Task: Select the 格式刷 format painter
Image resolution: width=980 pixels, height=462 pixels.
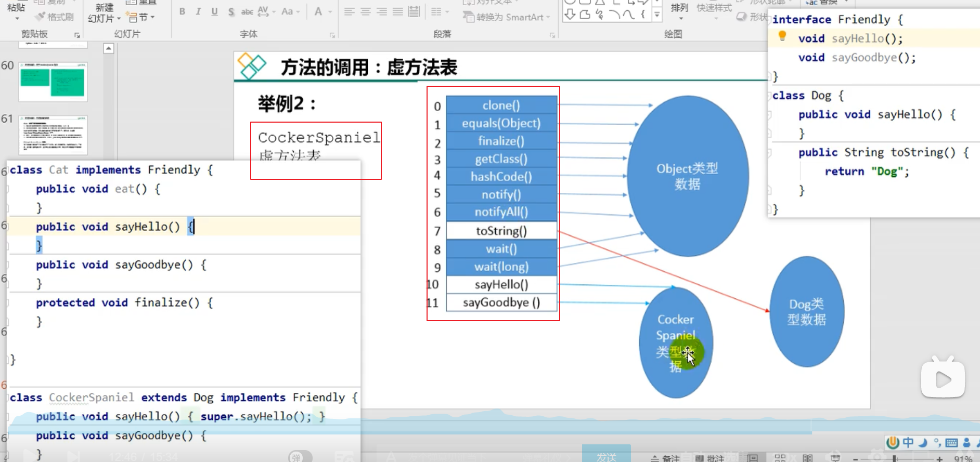Action: 54,17
